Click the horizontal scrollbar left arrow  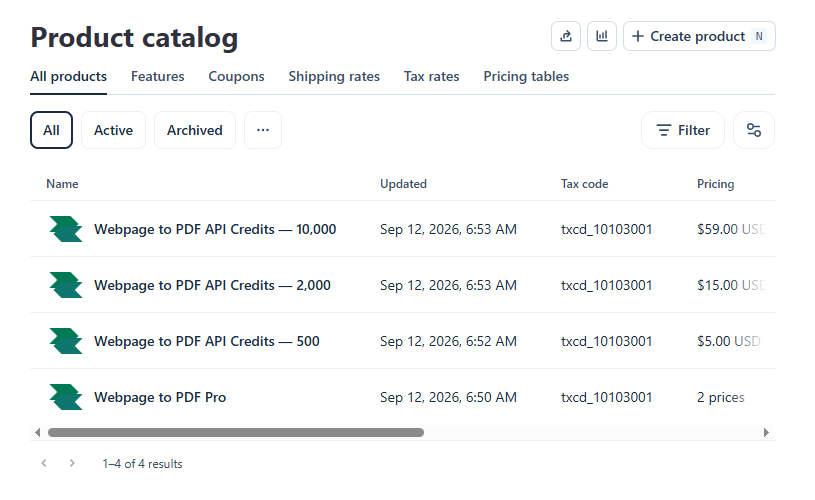pyautogui.click(x=37, y=432)
